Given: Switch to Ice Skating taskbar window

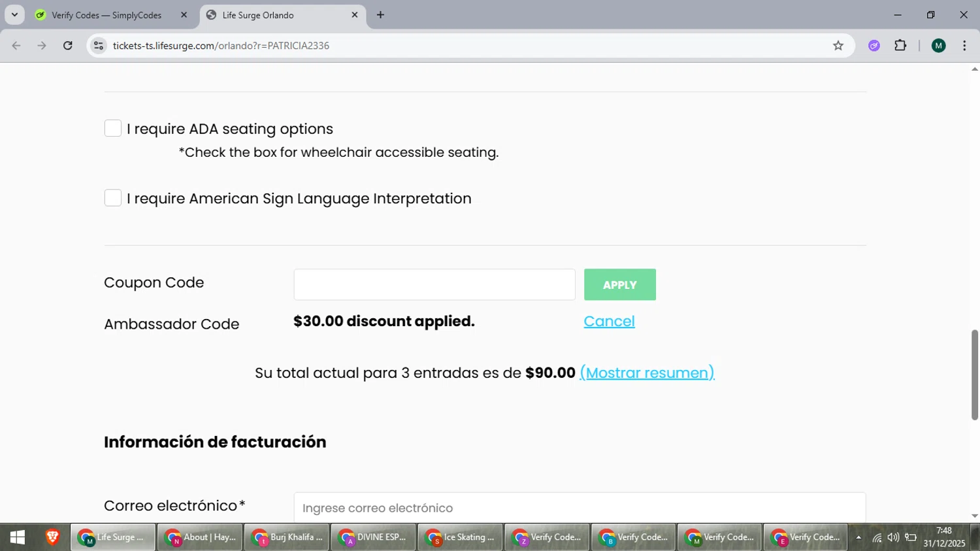Looking at the screenshot, I should point(460,537).
